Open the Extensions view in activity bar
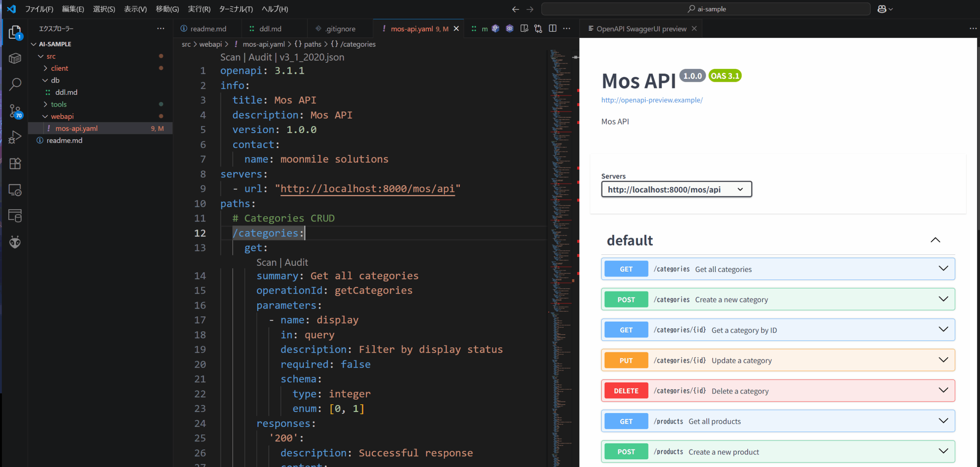Image resolution: width=980 pixels, height=467 pixels. [15, 164]
